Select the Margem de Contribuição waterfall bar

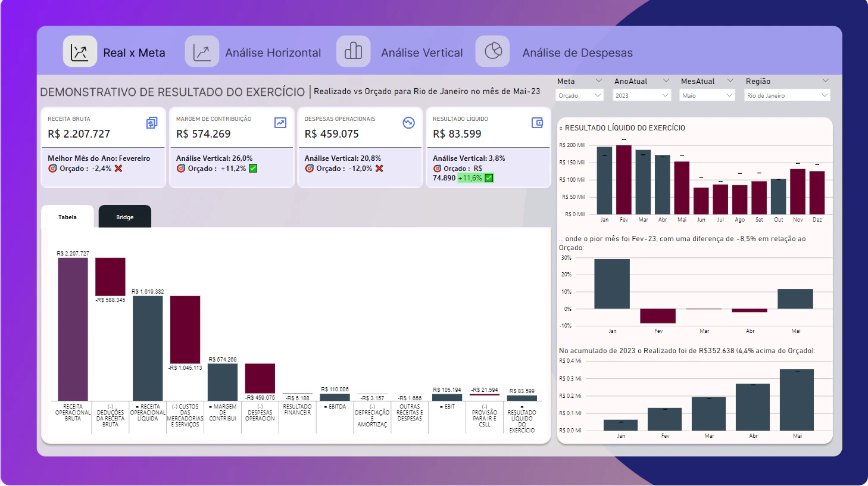click(223, 382)
